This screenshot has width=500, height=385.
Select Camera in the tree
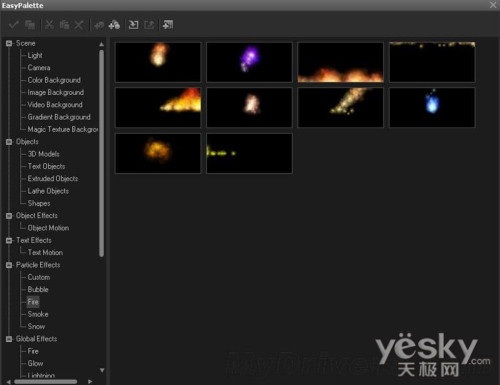[39, 68]
